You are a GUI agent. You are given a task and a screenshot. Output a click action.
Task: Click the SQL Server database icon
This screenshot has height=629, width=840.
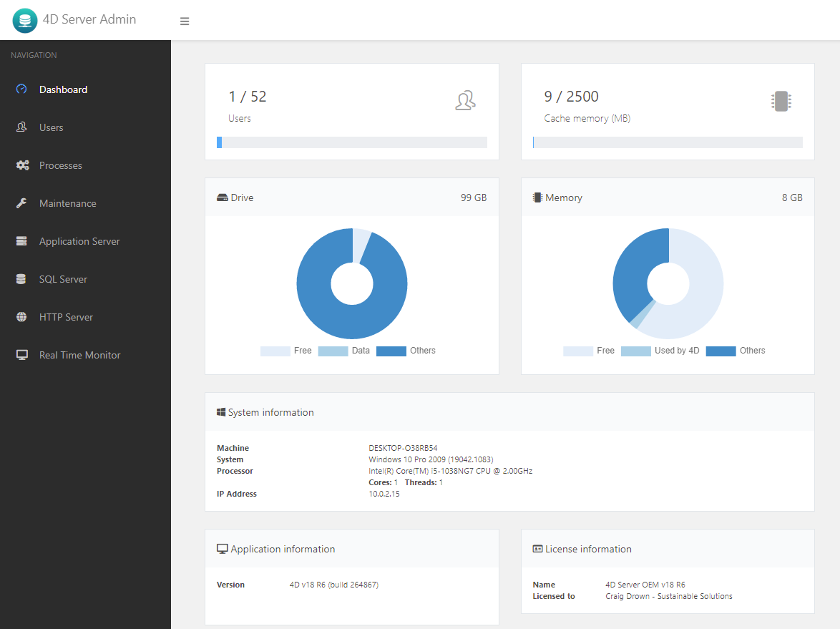pos(21,279)
